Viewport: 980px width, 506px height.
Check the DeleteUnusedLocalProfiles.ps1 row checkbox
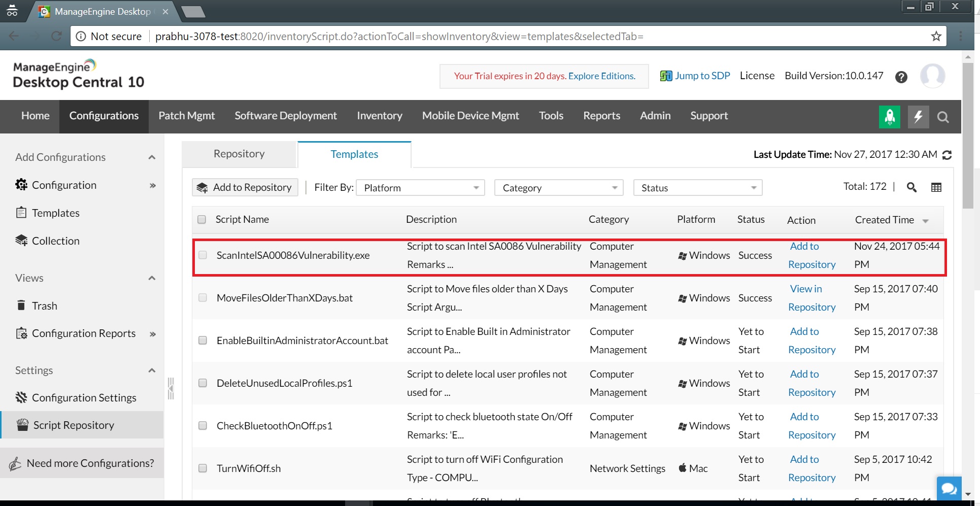click(202, 383)
